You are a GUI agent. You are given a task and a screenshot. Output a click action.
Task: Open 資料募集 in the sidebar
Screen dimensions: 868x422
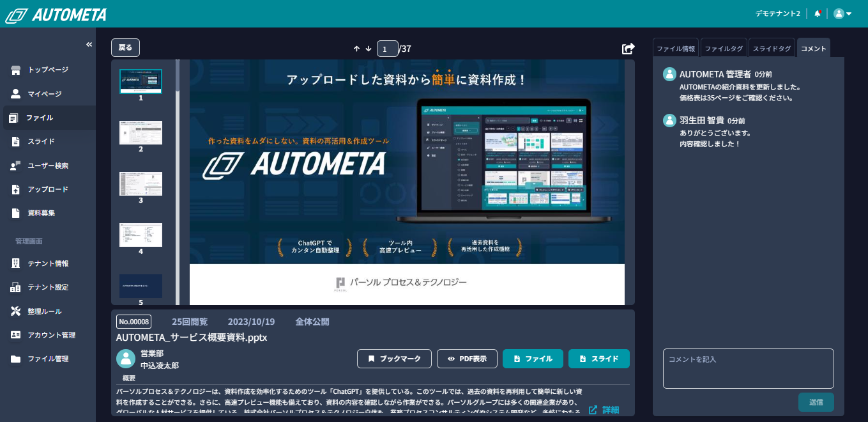point(48,213)
